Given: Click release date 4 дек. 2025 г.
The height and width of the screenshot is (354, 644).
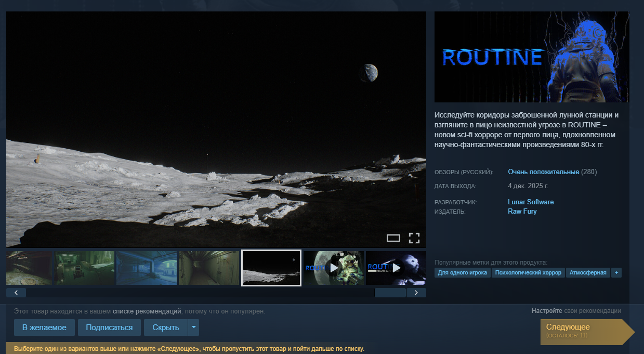Looking at the screenshot, I should [528, 186].
